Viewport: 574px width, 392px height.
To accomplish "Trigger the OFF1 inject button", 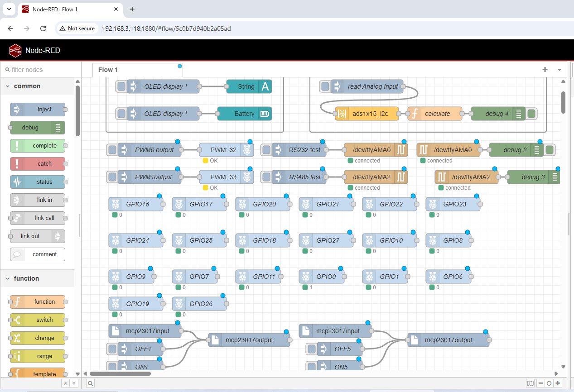I will pyautogui.click(x=112, y=349).
